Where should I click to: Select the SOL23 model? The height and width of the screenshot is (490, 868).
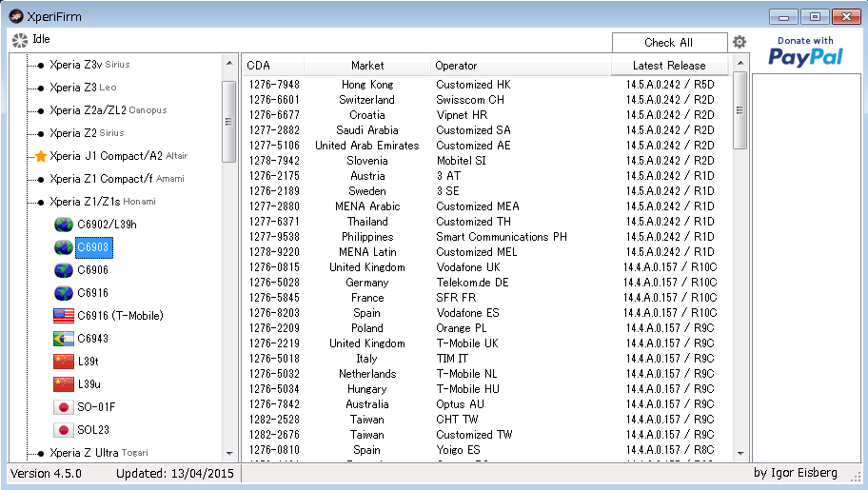93,430
